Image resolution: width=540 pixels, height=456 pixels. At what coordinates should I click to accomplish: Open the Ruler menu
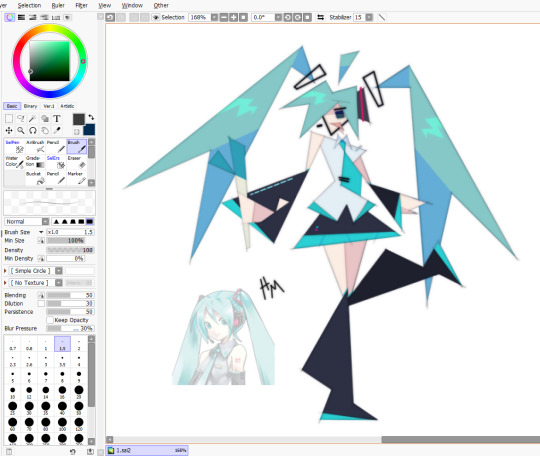tap(58, 6)
